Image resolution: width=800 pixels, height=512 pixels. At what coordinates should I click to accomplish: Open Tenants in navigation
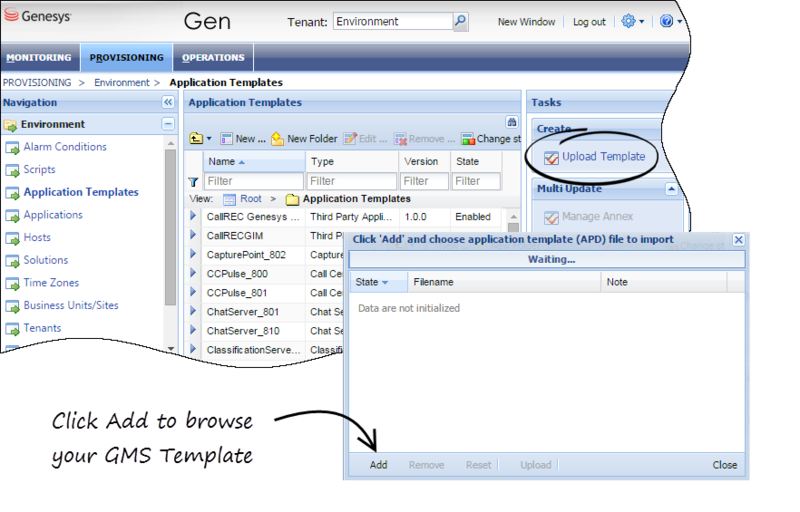click(x=42, y=328)
